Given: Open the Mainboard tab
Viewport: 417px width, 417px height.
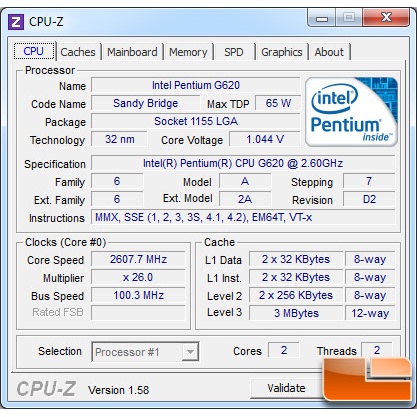Looking at the screenshot, I should coord(132,52).
